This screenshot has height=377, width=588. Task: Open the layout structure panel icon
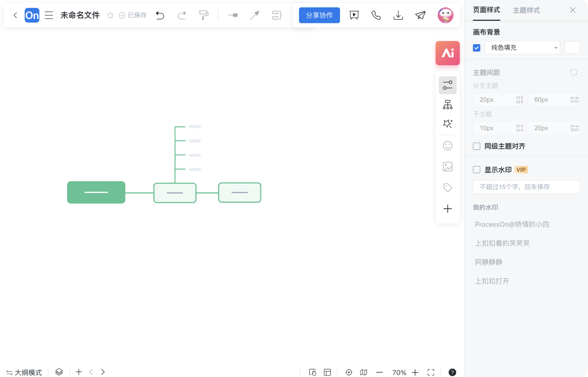point(447,105)
